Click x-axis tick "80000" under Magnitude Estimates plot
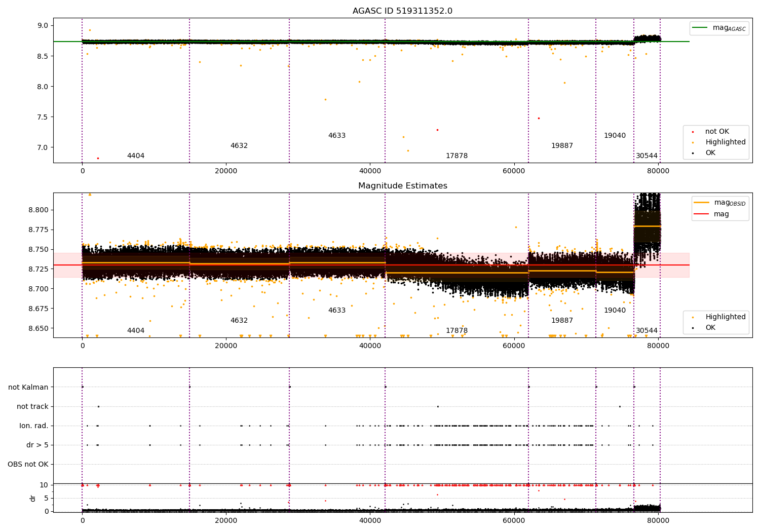 pos(658,346)
